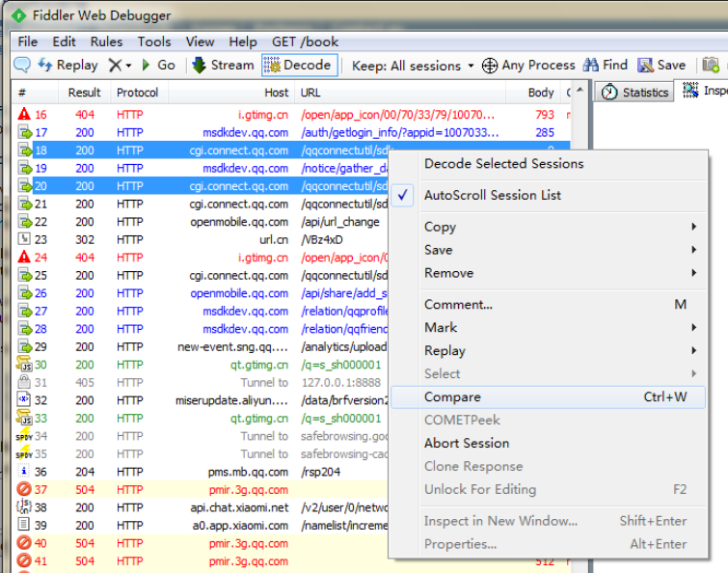Screen dimensions: 728x573
Task: Click the blocked icon of session 40
Action: [x=24, y=542]
